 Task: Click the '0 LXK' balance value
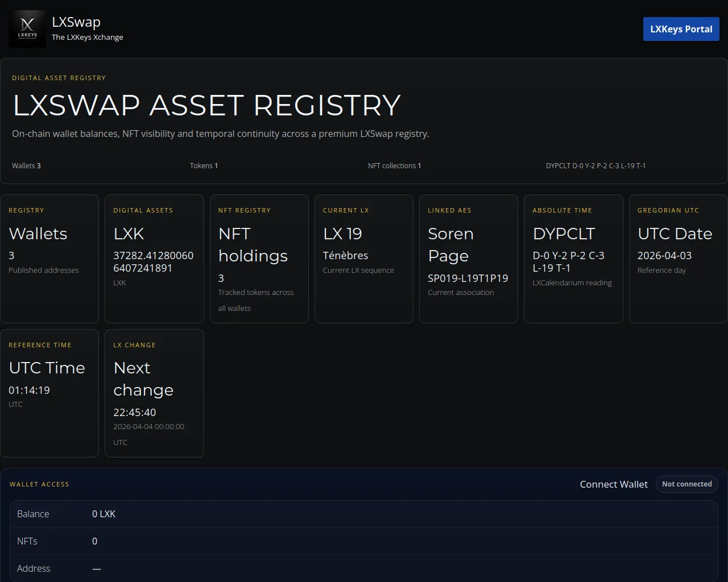coord(104,514)
